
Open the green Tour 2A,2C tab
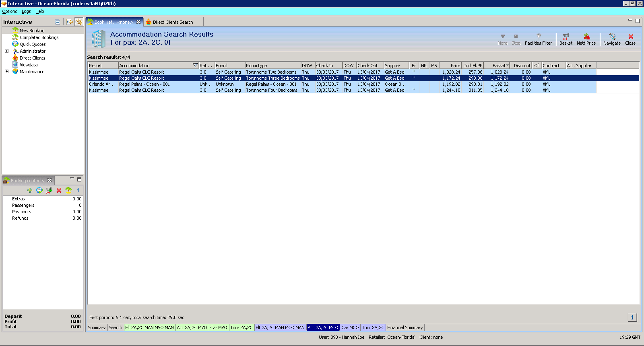(x=242, y=328)
